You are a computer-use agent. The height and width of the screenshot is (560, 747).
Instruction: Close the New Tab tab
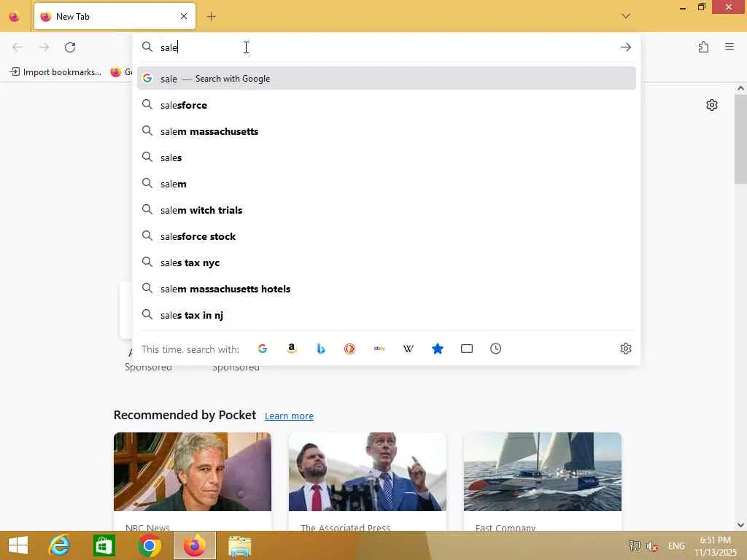tap(184, 16)
